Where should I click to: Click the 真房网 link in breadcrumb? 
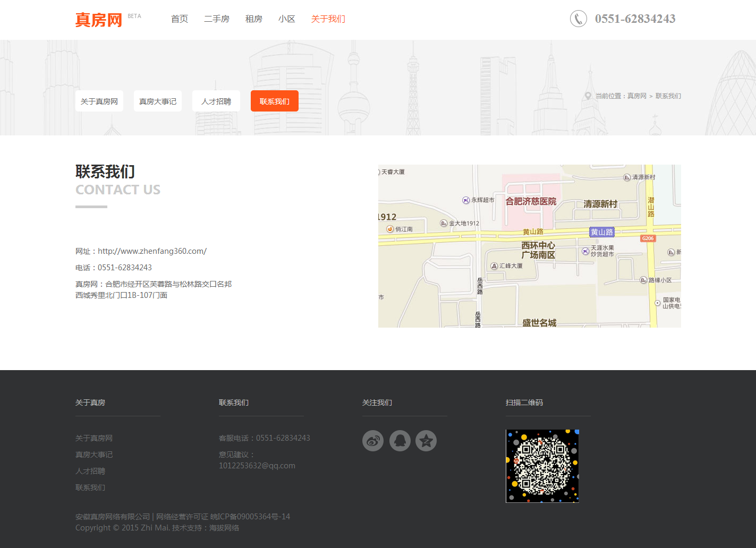pos(636,96)
